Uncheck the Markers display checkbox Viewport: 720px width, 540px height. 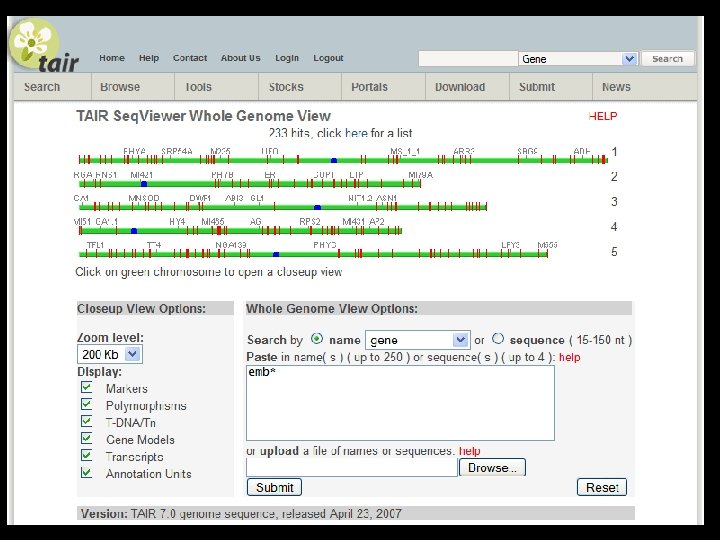point(86,387)
